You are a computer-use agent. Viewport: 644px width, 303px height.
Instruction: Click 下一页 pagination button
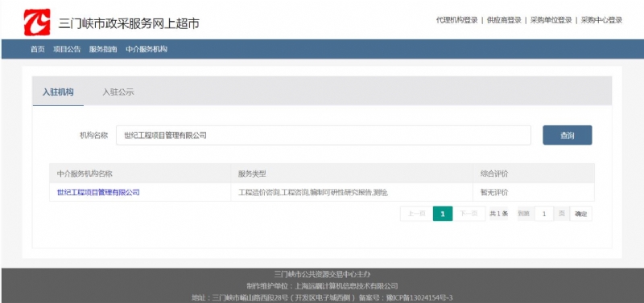[469, 214]
